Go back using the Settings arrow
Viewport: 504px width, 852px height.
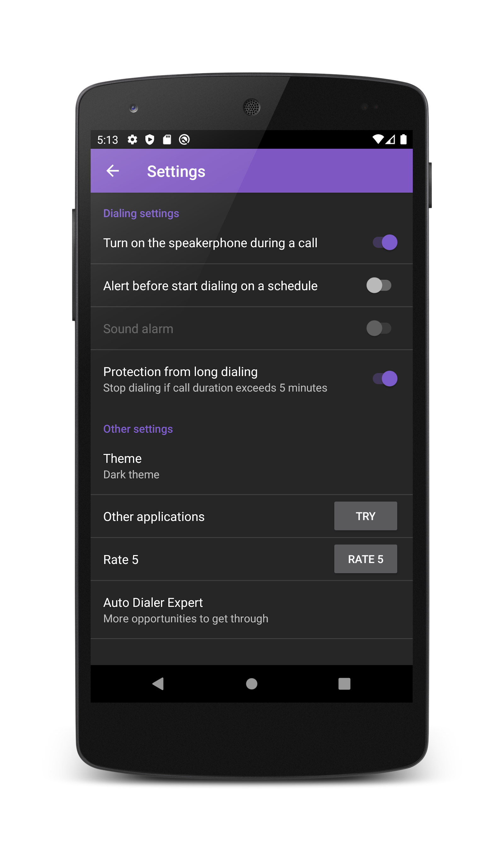click(x=113, y=171)
